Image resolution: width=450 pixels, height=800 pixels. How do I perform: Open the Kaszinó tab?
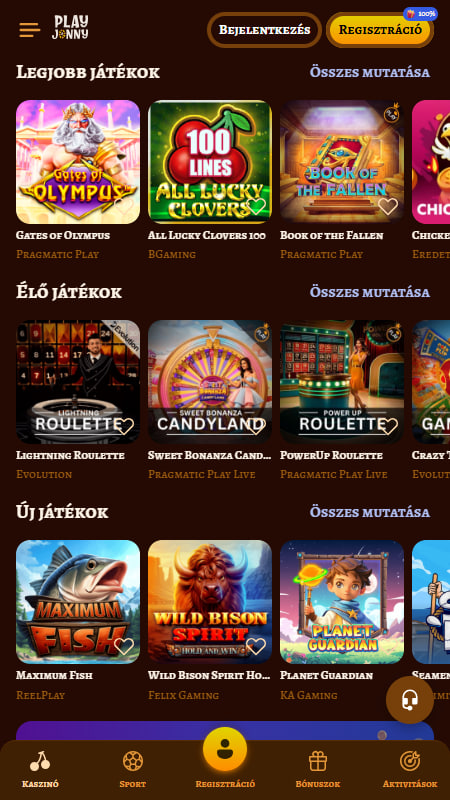40,769
